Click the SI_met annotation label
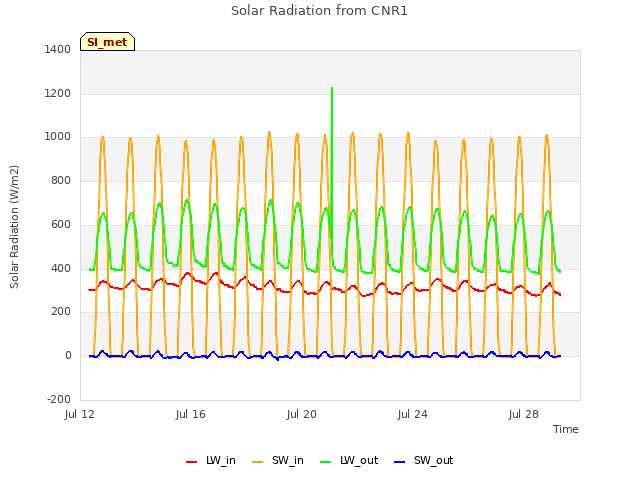Viewport: 640px width, 480px height. [x=107, y=42]
